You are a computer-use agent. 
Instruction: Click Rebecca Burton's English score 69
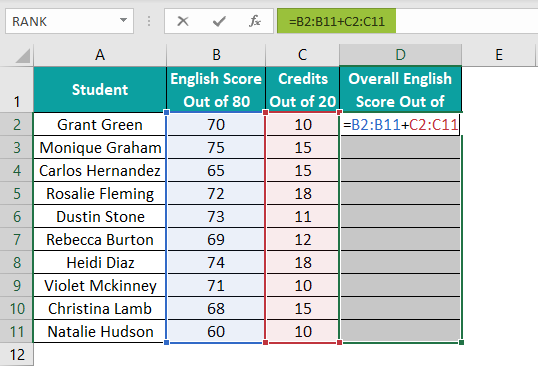pos(216,239)
